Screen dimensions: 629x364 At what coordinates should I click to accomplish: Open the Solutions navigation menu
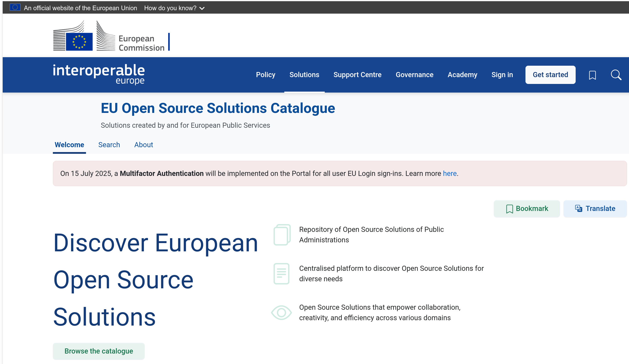point(304,75)
